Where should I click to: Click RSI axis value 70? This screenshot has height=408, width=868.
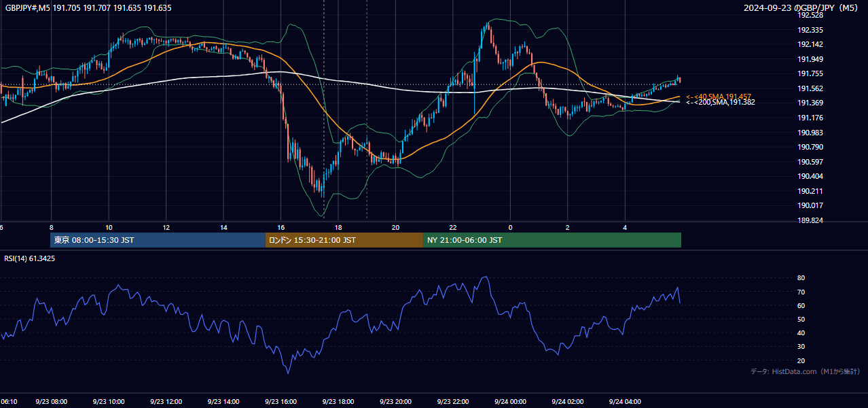[801, 292]
